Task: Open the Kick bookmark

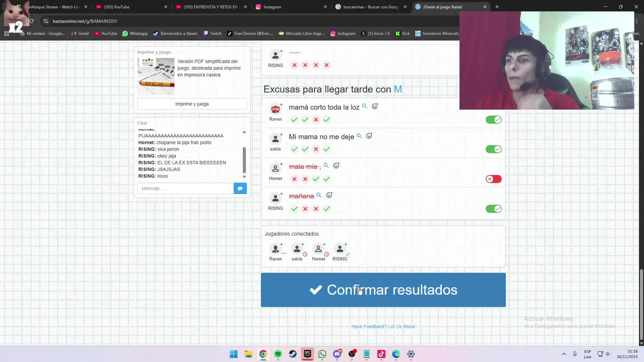Action: (x=403, y=34)
